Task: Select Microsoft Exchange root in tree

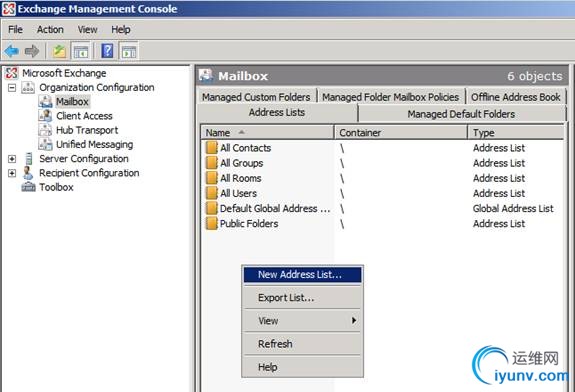Action: click(x=64, y=73)
